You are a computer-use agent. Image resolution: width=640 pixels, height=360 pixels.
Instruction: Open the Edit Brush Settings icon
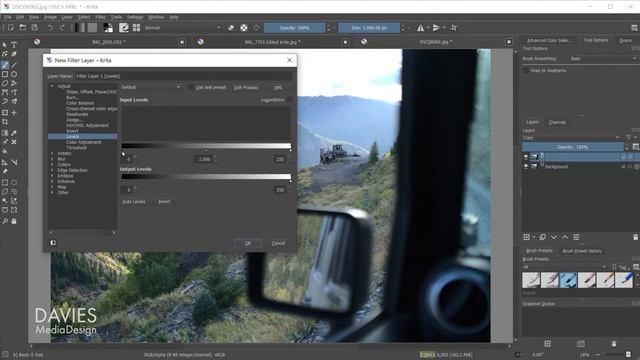tap(123, 28)
